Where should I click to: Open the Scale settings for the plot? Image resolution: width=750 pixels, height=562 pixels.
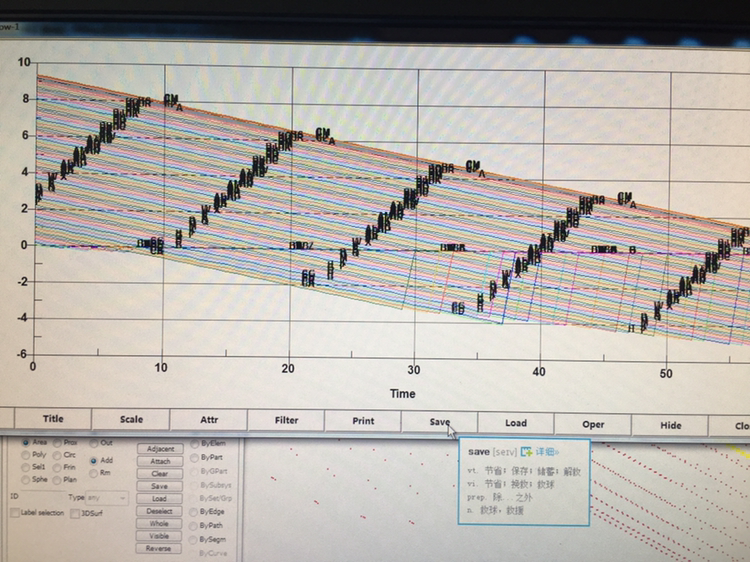tap(131, 419)
